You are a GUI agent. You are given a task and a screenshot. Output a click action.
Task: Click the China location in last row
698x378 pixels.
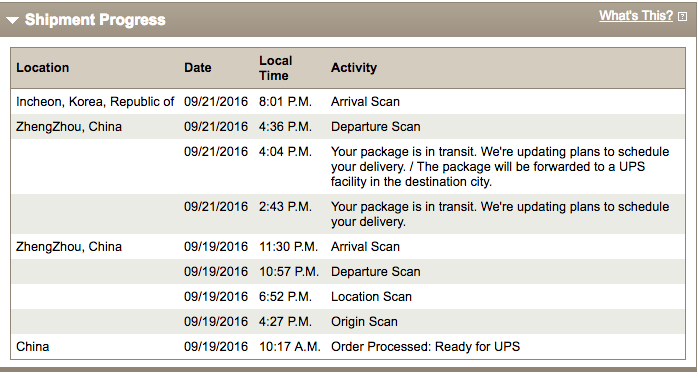coord(32,346)
